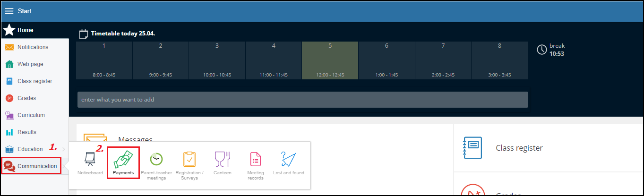Select timetable period 1 (8:00 - 8:45)
This screenshot has height=196, width=644.
click(104, 60)
